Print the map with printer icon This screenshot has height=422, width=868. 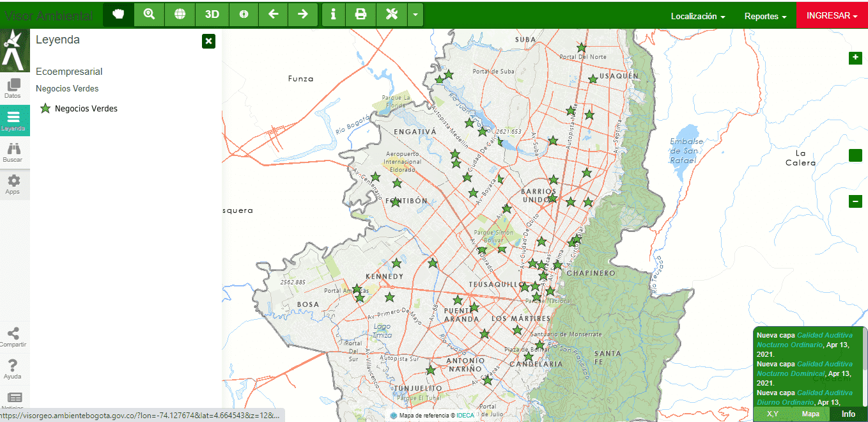click(x=360, y=15)
